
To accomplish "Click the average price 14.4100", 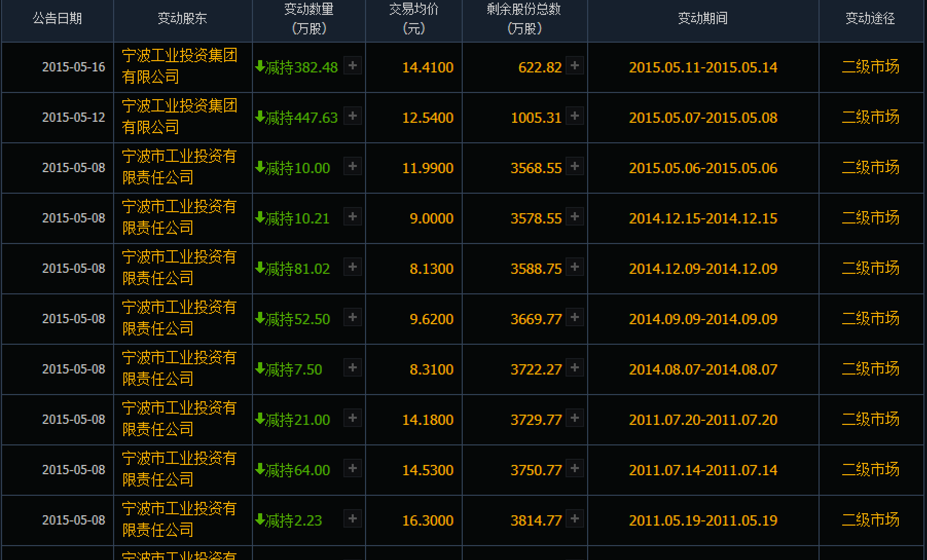I will point(428,67).
